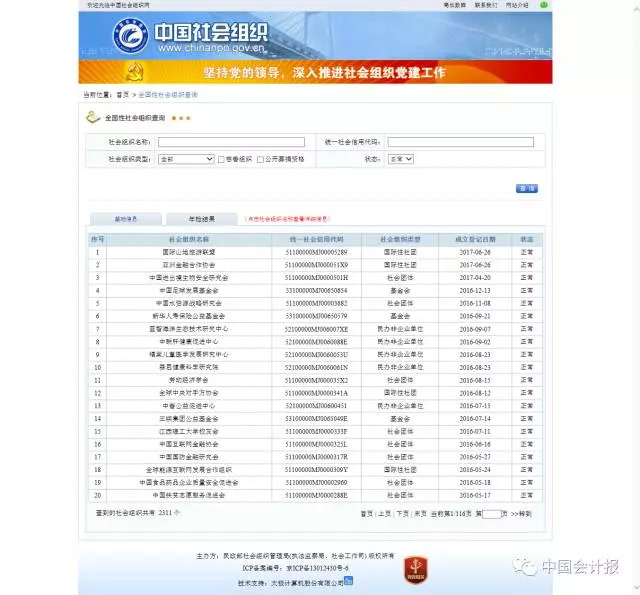Click the 统一社会信用代码 column header
The width and height of the screenshot is (640, 595).
pos(316,239)
